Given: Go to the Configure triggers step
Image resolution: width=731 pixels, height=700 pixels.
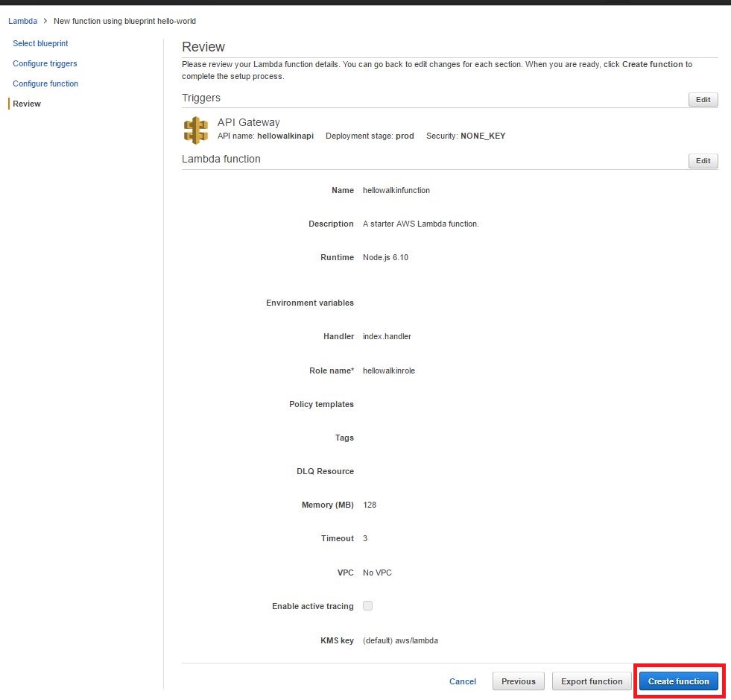Looking at the screenshot, I should (45, 63).
